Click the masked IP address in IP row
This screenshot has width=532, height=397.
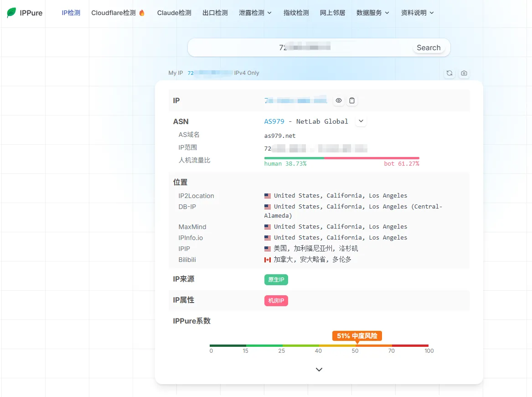[x=295, y=100]
